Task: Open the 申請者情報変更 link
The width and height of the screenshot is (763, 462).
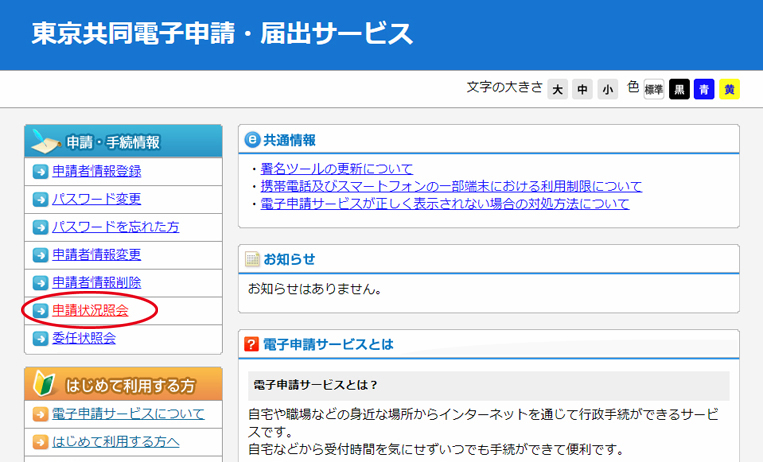Action: click(97, 255)
